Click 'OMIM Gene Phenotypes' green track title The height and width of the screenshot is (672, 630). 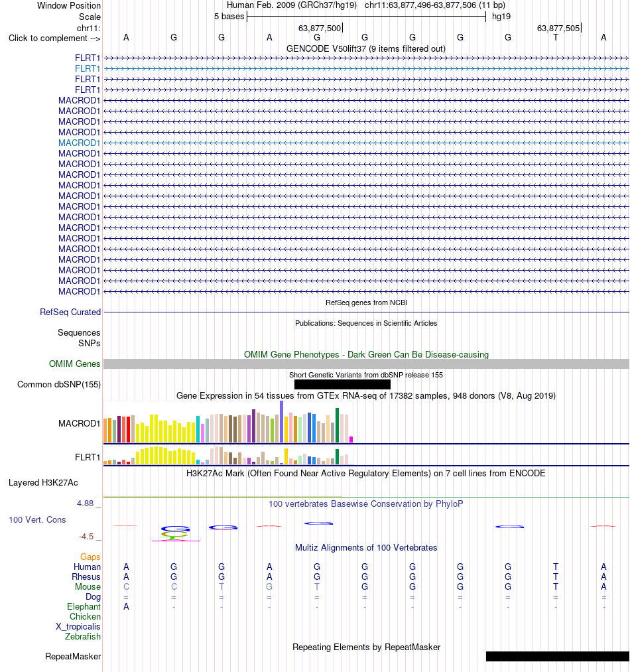pyautogui.click(x=367, y=354)
